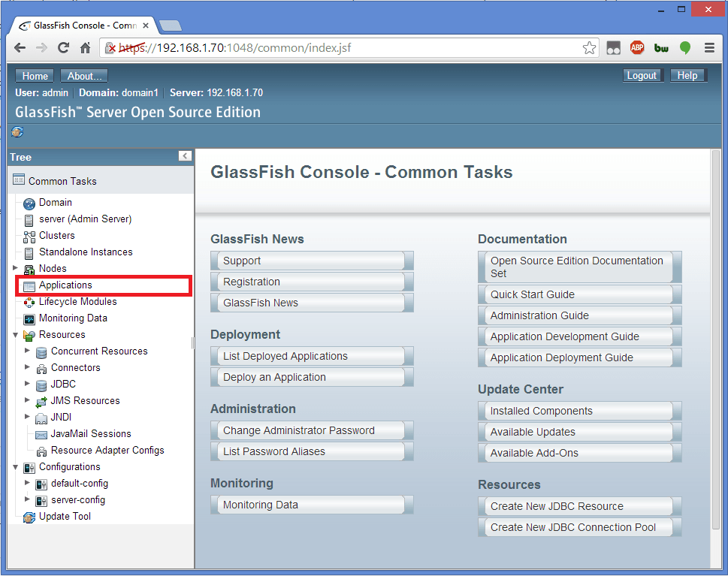Open Monitoring Data via its tree icon

28,318
